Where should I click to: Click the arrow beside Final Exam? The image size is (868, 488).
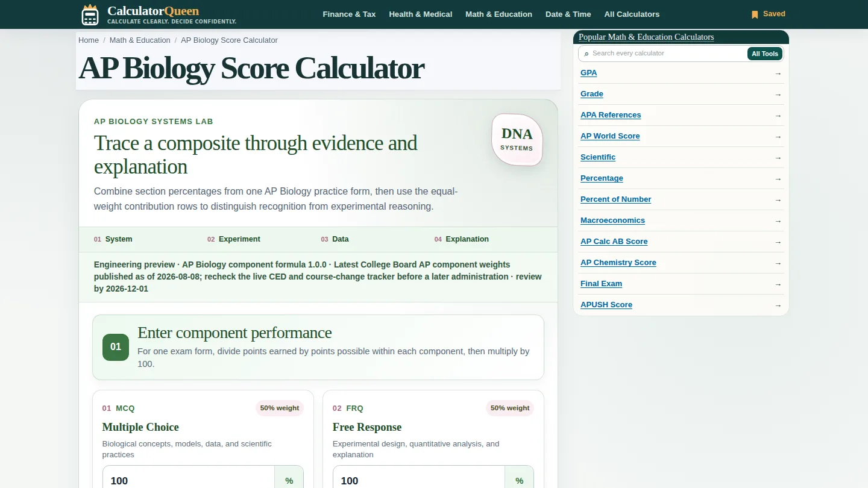(778, 284)
